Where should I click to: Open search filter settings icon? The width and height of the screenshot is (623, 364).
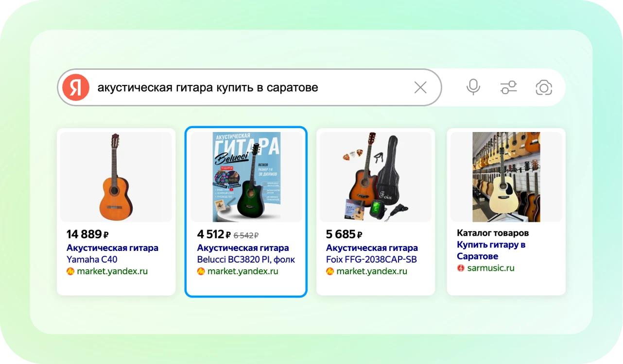pyautogui.click(x=508, y=87)
